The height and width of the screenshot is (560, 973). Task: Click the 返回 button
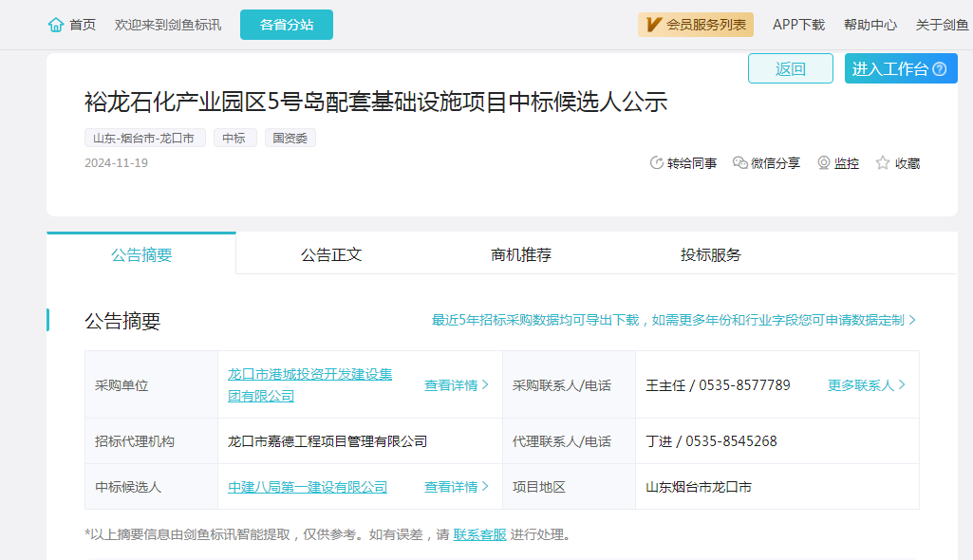pyautogui.click(x=790, y=68)
